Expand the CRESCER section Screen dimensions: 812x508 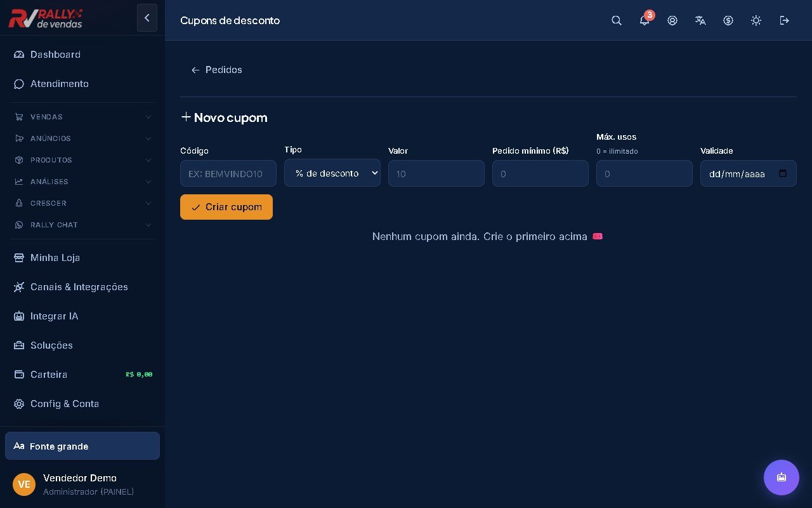point(82,203)
